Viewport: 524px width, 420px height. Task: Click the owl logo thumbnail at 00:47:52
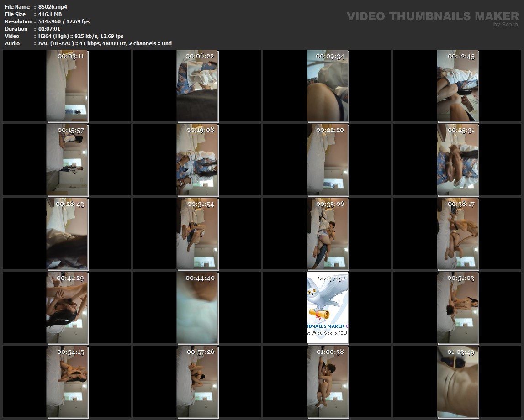point(327,308)
